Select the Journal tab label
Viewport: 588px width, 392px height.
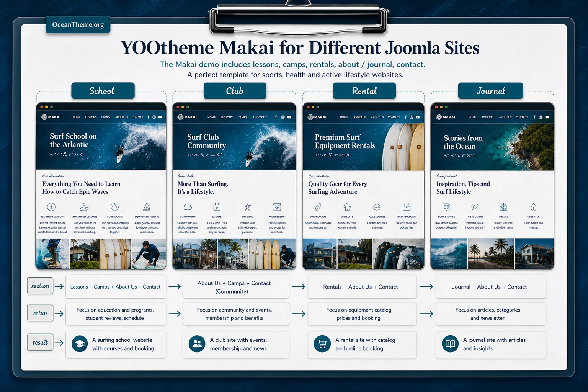490,91
